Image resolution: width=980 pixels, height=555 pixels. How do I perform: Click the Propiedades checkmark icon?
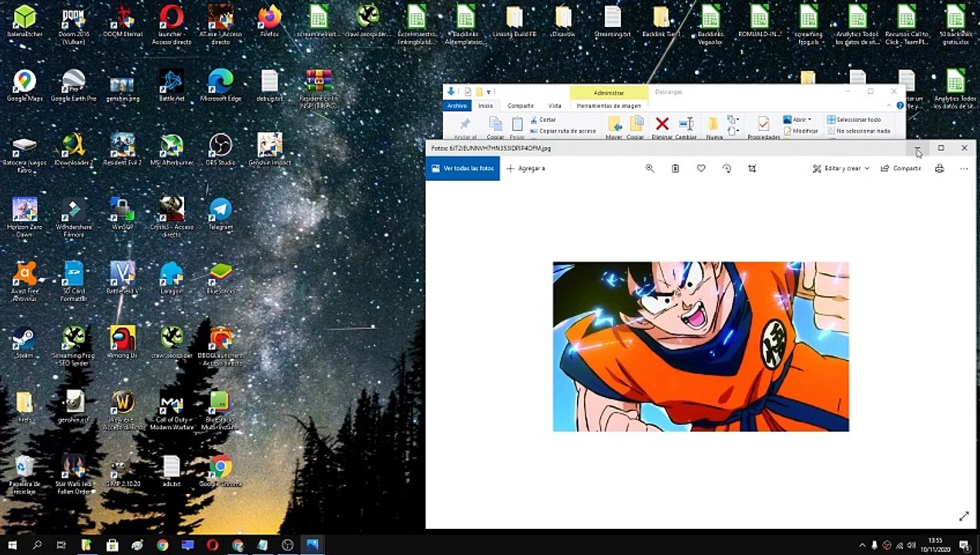point(763,124)
